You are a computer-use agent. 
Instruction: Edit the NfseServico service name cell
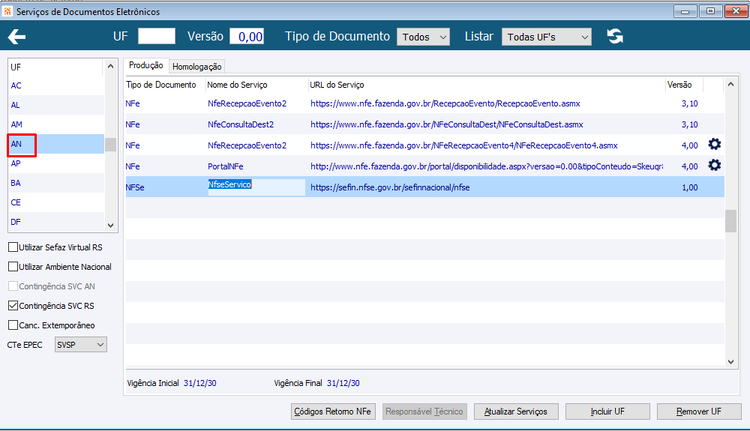[x=256, y=187]
